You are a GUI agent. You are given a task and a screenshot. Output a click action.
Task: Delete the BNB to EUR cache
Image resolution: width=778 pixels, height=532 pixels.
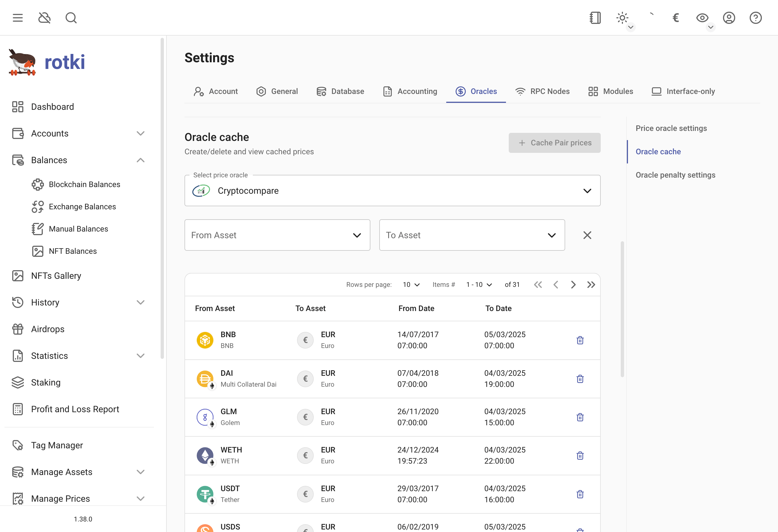point(580,340)
